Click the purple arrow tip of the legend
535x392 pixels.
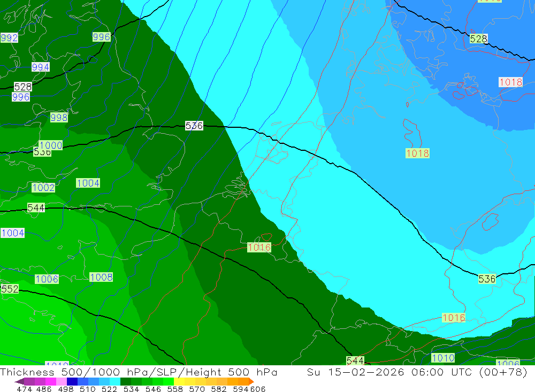pos(19,381)
